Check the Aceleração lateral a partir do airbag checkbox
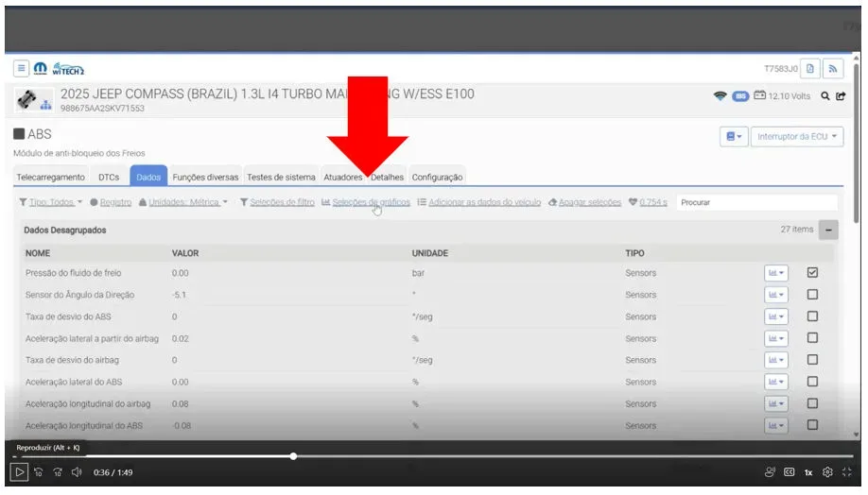Screen dimensions: 868x495 pos(812,338)
